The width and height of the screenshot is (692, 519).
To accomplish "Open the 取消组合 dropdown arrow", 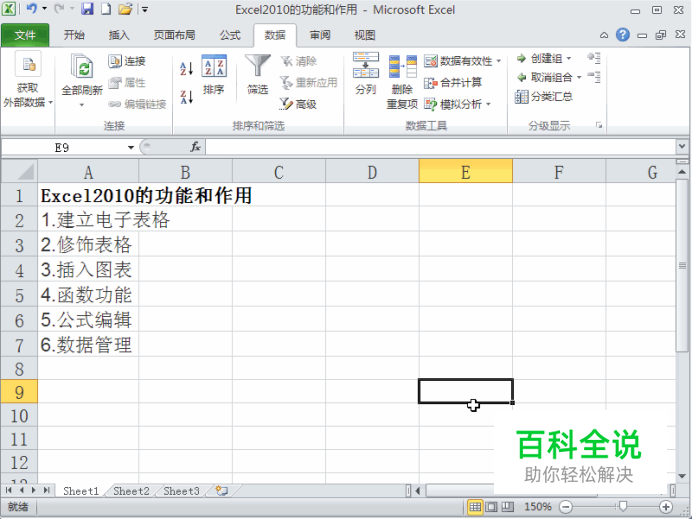I will coord(579,77).
